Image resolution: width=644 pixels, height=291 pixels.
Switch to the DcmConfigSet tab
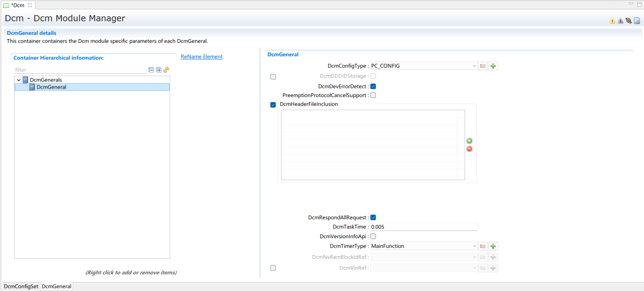tap(21, 286)
